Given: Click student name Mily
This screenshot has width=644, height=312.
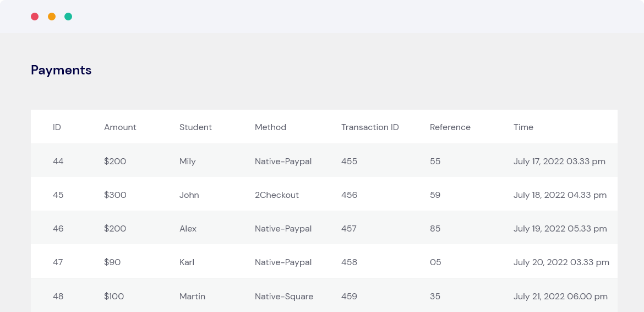Looking at the screenshot, I should click(187, 162).
